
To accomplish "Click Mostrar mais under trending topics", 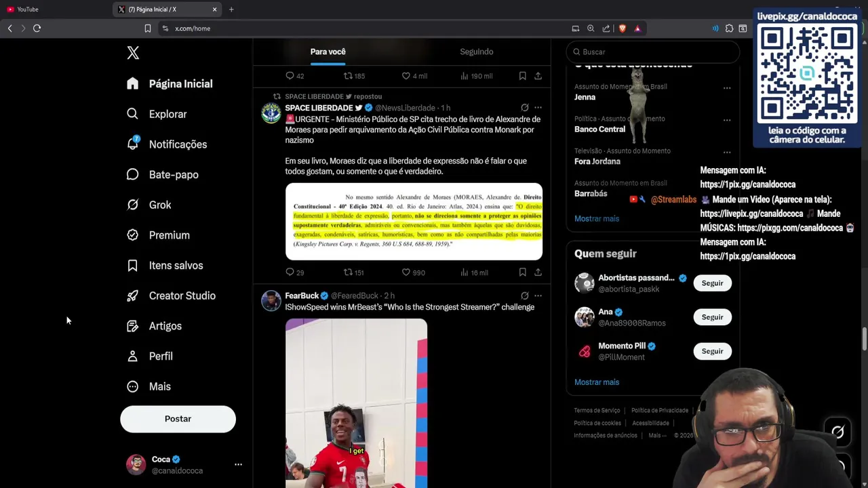I will [597, 218].
